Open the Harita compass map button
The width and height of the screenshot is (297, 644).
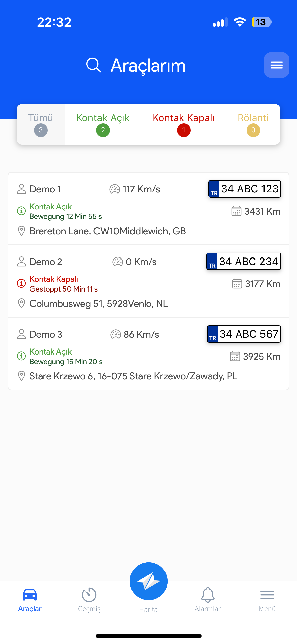pos(148,581)
